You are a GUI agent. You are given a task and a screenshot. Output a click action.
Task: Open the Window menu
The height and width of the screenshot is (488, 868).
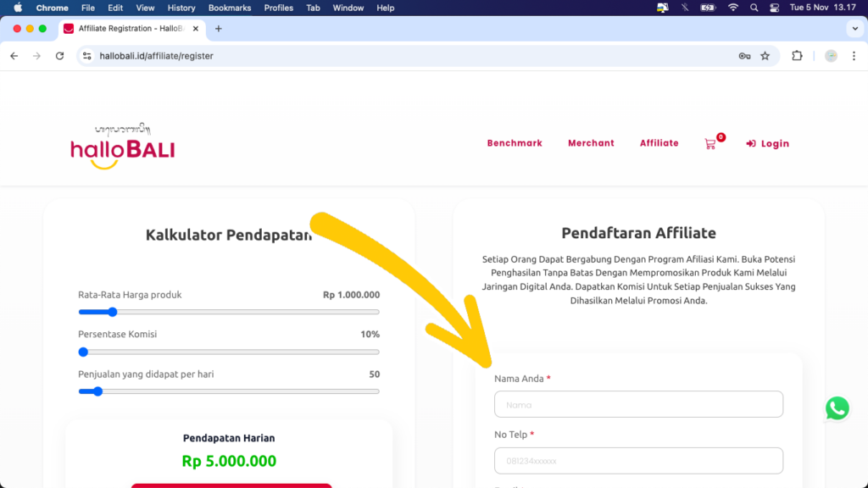click(348, 8)
